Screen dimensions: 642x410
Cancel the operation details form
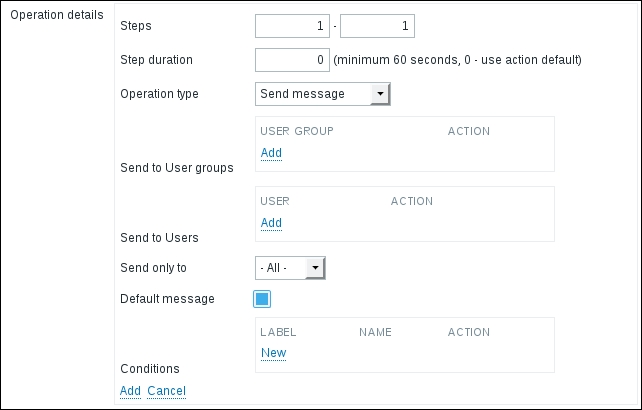[166, 391]
